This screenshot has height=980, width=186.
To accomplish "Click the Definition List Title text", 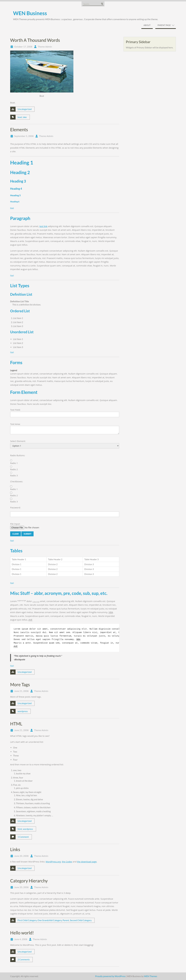I will (19, 301).
